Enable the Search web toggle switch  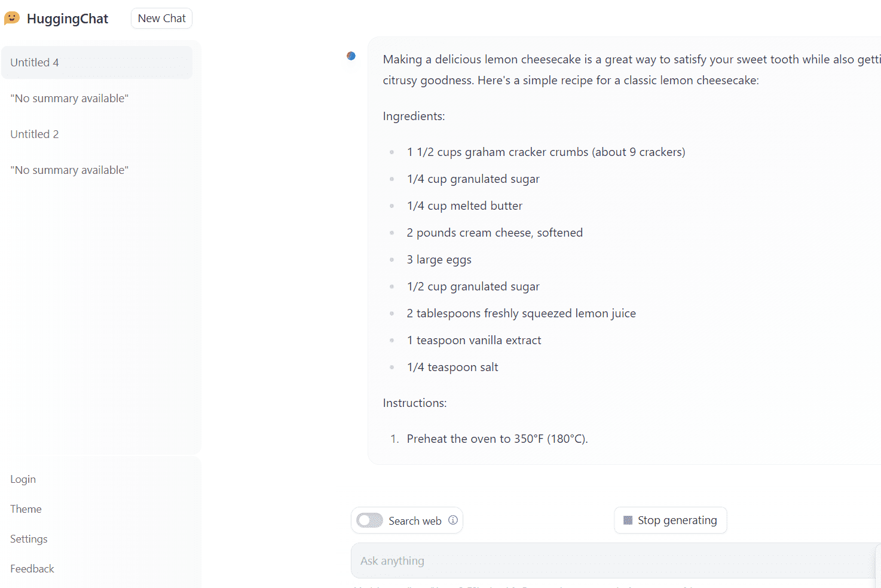click(369, 520)
